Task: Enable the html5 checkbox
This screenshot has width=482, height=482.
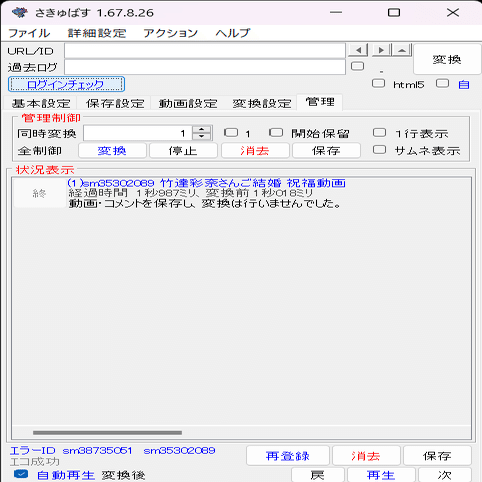Action: [378, 83]
